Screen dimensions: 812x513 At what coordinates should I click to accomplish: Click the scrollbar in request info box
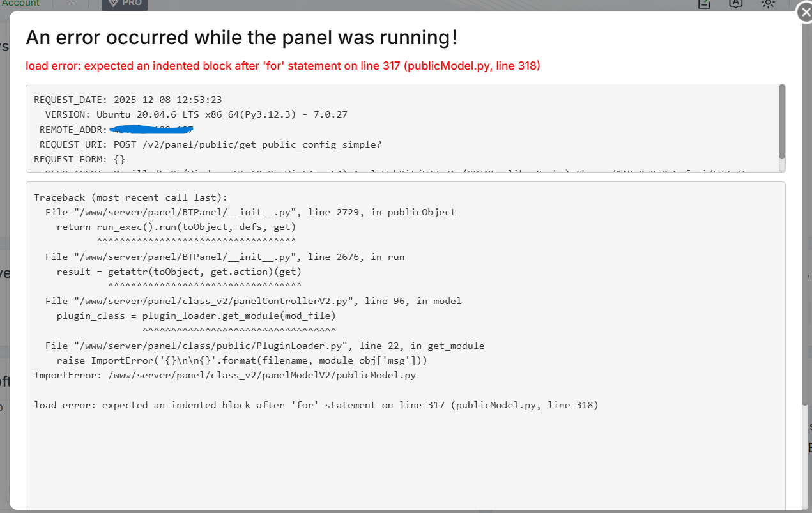tap(782, 121)
